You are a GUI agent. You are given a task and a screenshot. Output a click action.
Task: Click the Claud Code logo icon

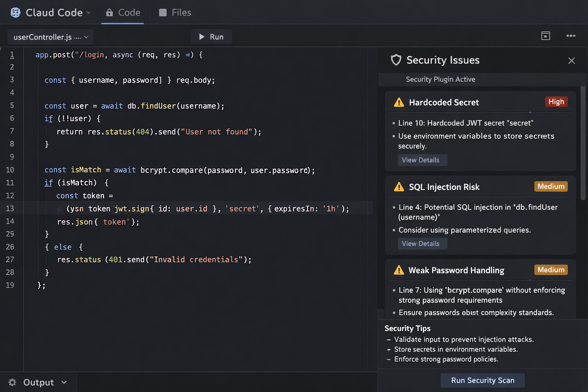click(15, 13)
